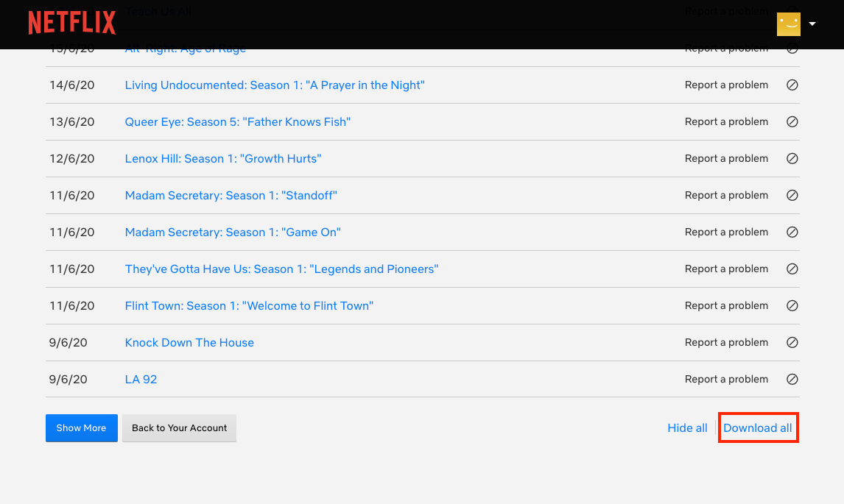Hide Queer Eye Father Knows Fish entry
Viewport: 844px width, 504px height.
(x=792, y=121)
